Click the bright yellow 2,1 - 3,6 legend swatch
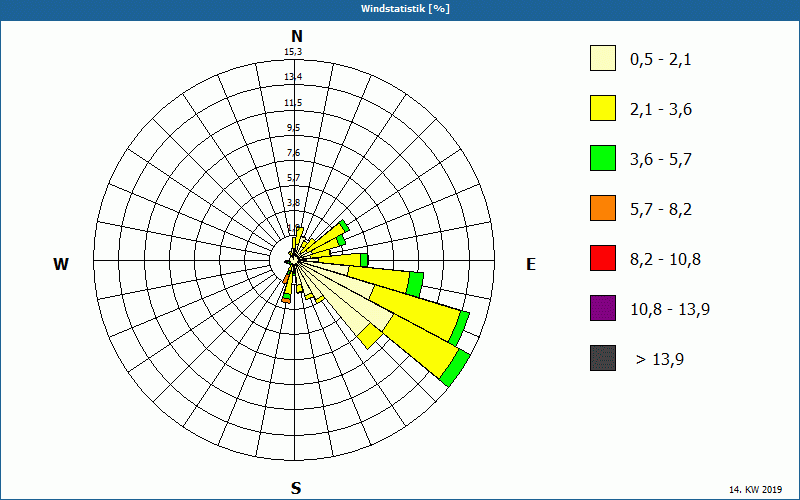This screenshot has width=800, height=500. (603, 108)
